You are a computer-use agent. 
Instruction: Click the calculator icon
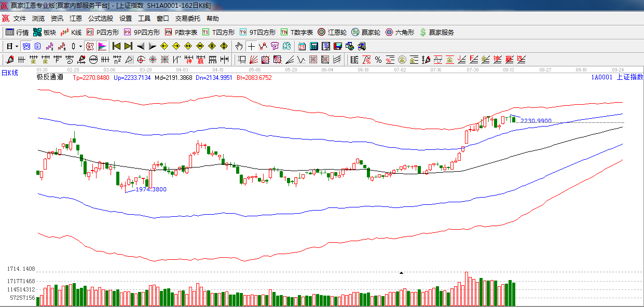pos(313,46)
